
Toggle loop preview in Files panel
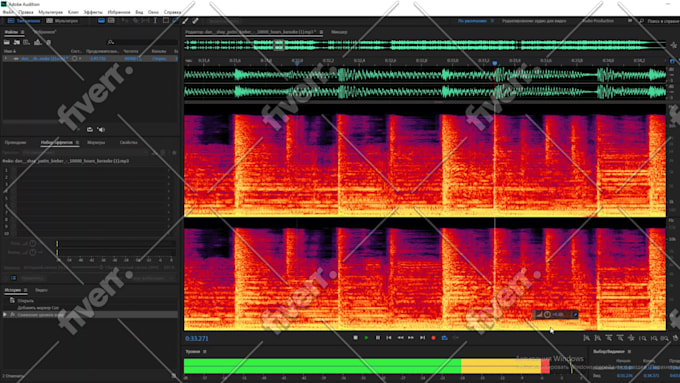tap(90, 130)
